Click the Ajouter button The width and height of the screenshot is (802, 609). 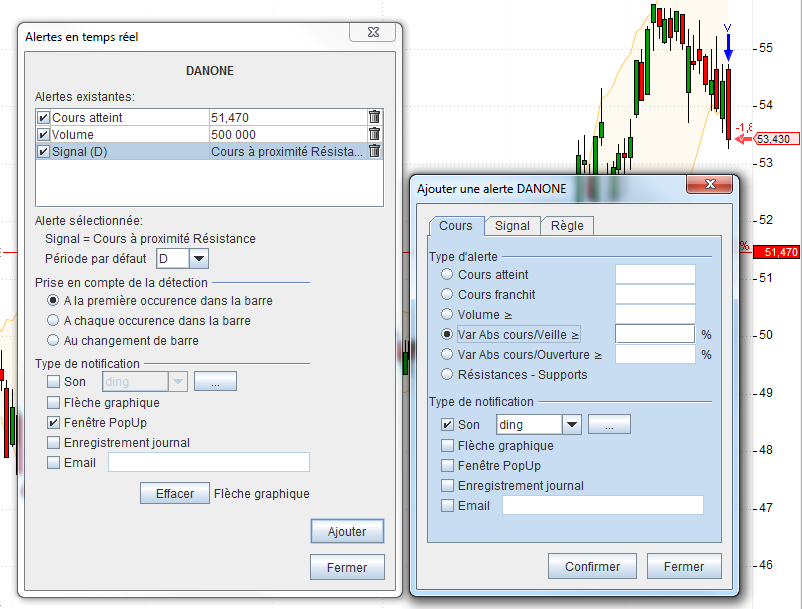pos(347,531)
